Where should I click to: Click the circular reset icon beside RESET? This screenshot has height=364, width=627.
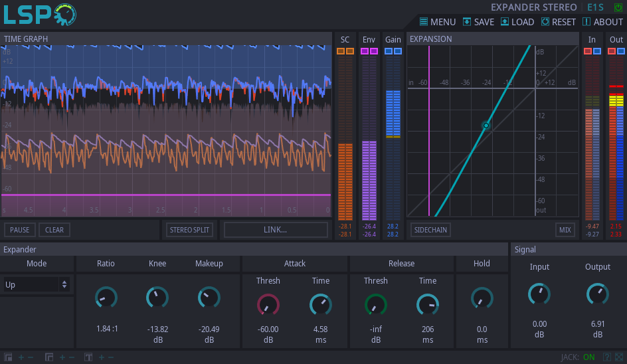click(545, 22)
